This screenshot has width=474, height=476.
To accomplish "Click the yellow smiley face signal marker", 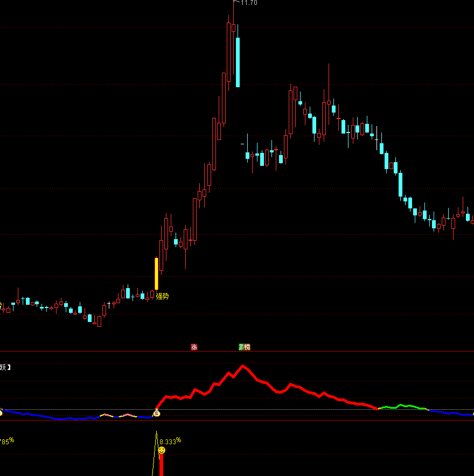I will pos(162,450).
